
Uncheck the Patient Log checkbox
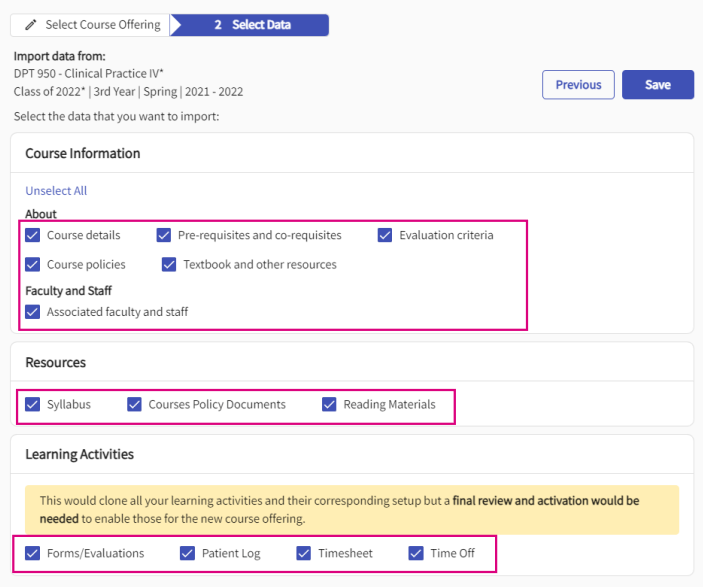188,553
